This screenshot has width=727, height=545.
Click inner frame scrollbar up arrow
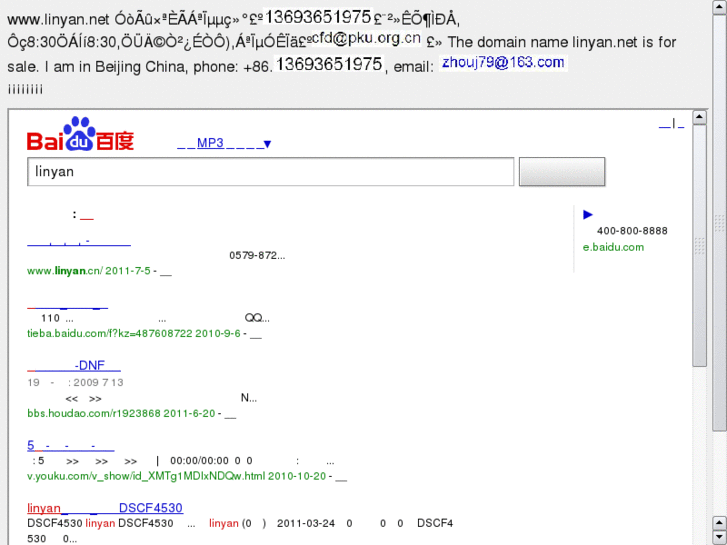(x=699, y=117)
